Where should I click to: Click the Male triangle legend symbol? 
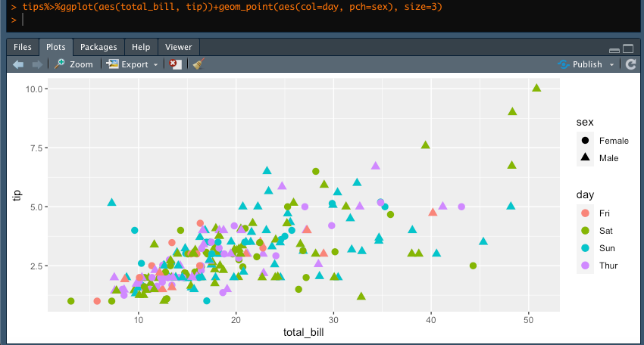(585, 157)
